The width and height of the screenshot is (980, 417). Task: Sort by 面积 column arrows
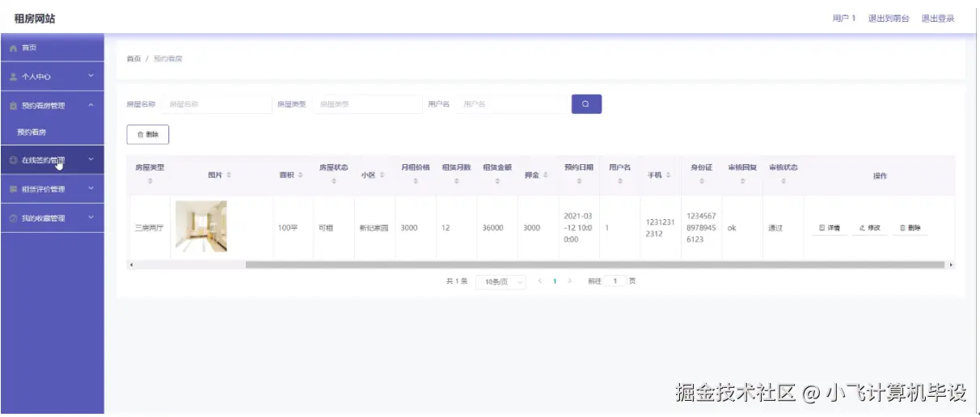(300, 175)
